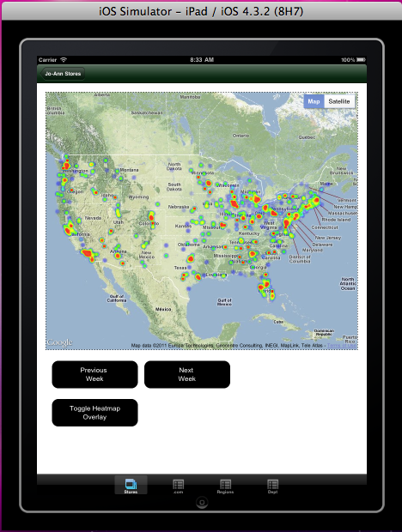Show the Previous Week data
Image resolution: width=402 pixels, height=532 pixels.
click(94, 374)
